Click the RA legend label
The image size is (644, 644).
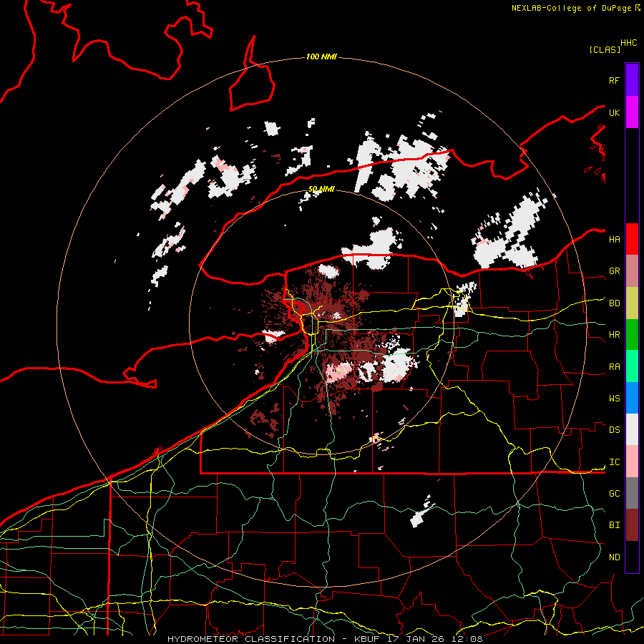pos(614,367)
